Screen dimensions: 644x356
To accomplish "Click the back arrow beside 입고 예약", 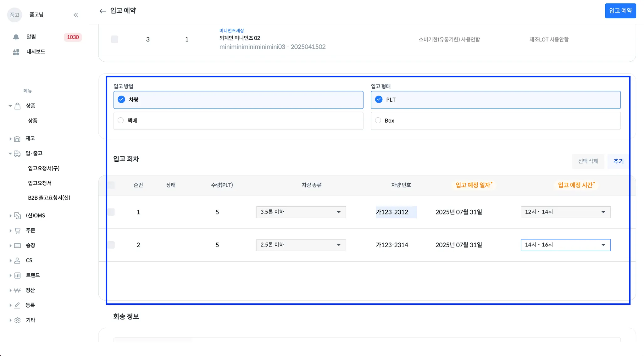I will coord(103,11).
